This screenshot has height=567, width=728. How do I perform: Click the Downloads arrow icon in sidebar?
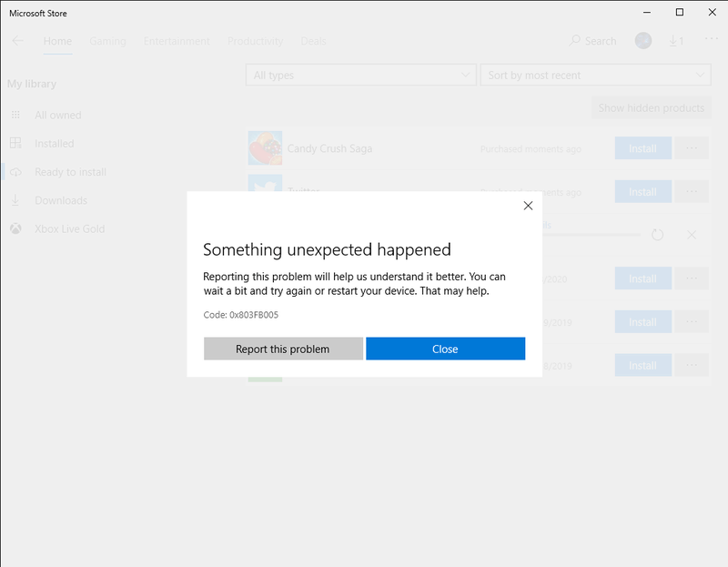point(15,200)
